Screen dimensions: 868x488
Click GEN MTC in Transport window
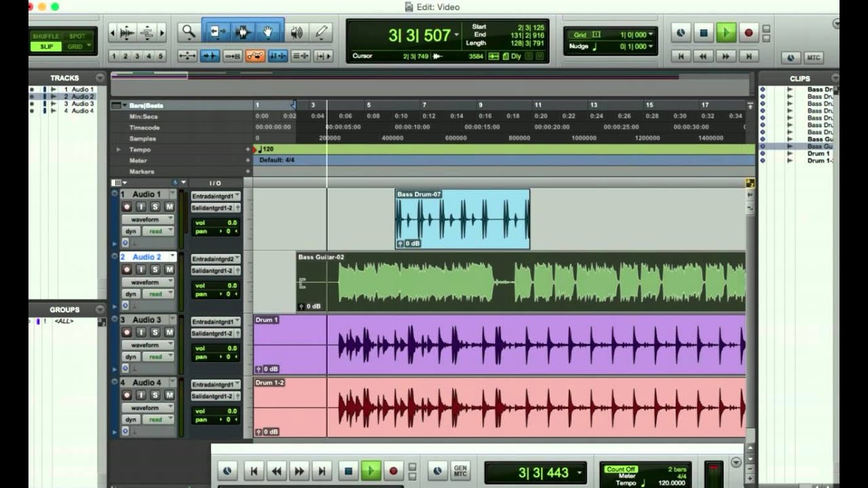460,470
